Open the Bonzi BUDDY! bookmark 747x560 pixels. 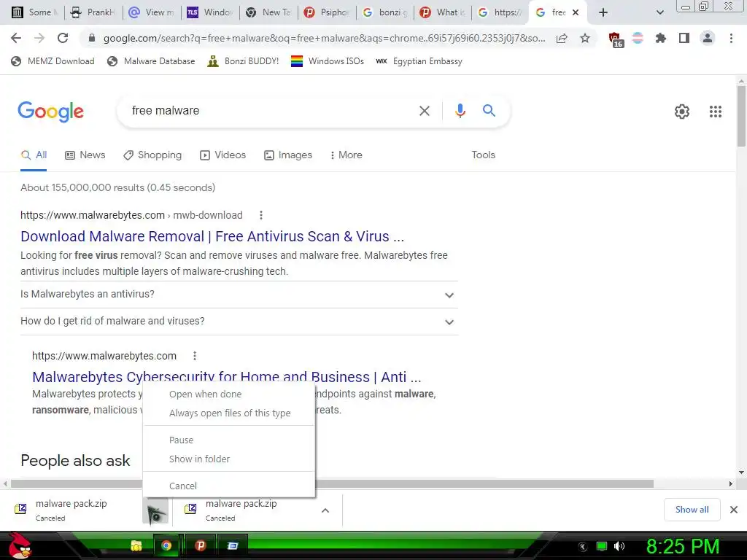pyautogui.click(x=243, y=61)
